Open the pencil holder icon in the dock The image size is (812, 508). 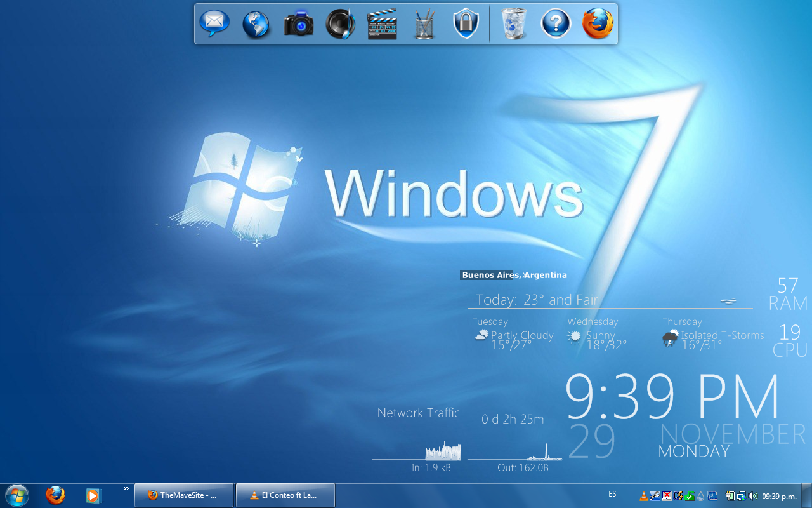(424, 24)
